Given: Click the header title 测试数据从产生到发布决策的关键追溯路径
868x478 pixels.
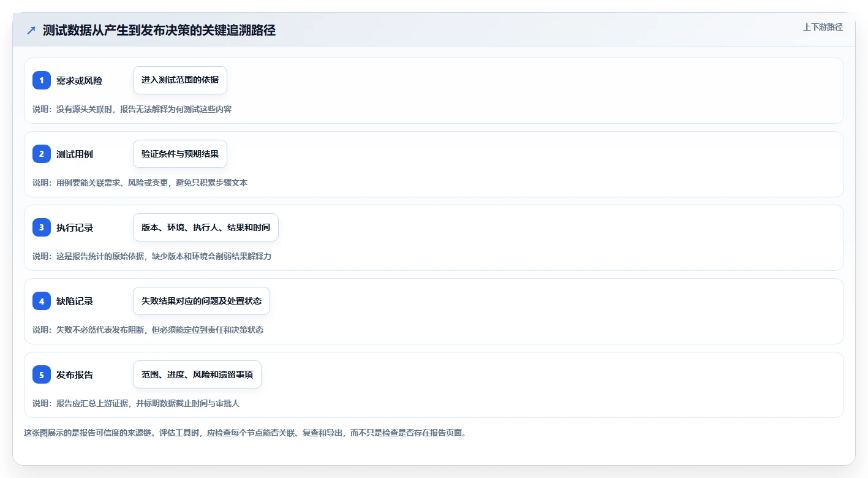Looking at the screenshot, I should [159, 31].
